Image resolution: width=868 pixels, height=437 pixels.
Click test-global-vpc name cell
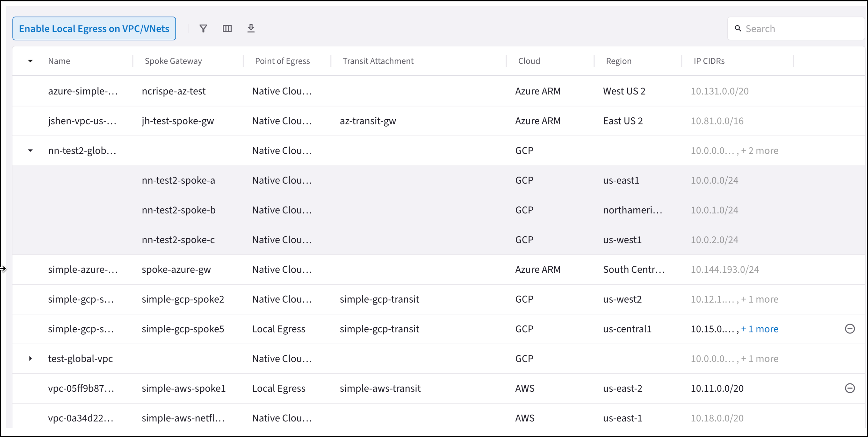[80, 358]
